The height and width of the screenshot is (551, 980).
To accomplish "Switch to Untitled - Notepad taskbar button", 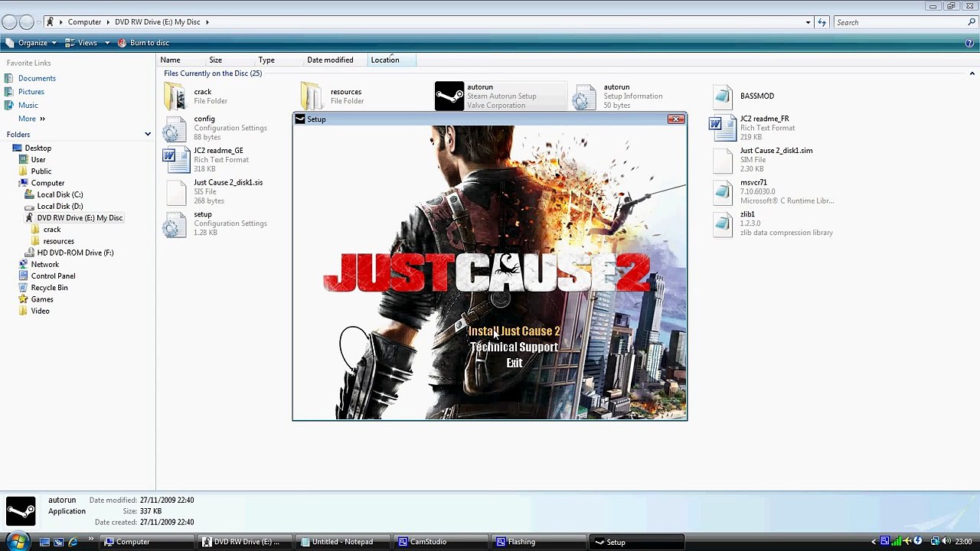I will 342,542.
